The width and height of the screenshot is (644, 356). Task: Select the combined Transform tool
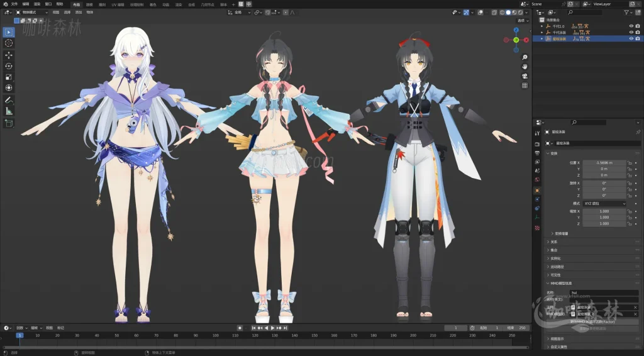[9, 88]
